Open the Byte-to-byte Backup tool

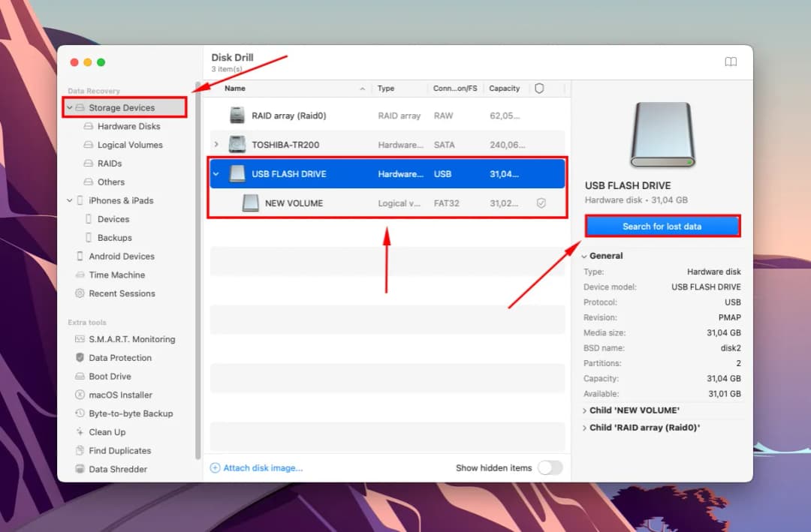(129, 413)
